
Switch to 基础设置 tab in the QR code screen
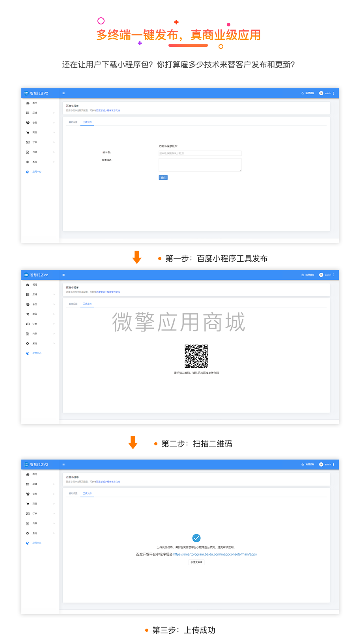(x=73, y=304)
